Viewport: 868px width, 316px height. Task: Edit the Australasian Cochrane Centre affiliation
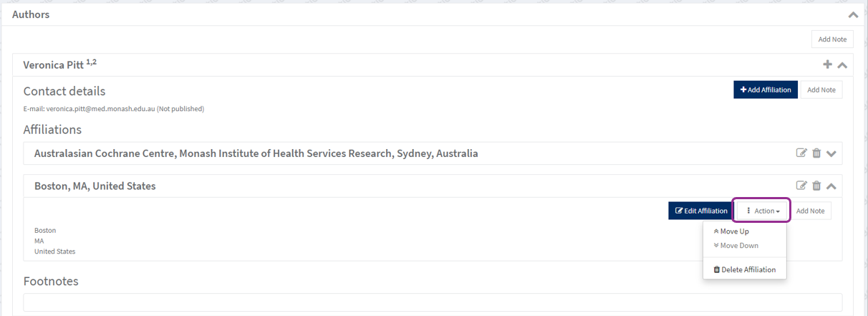802,153
